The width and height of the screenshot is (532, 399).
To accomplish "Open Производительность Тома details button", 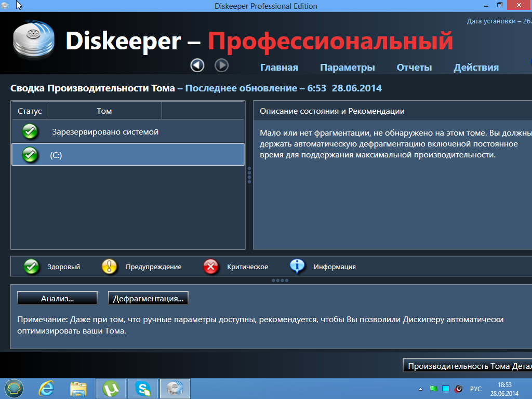I will [468, 366].
